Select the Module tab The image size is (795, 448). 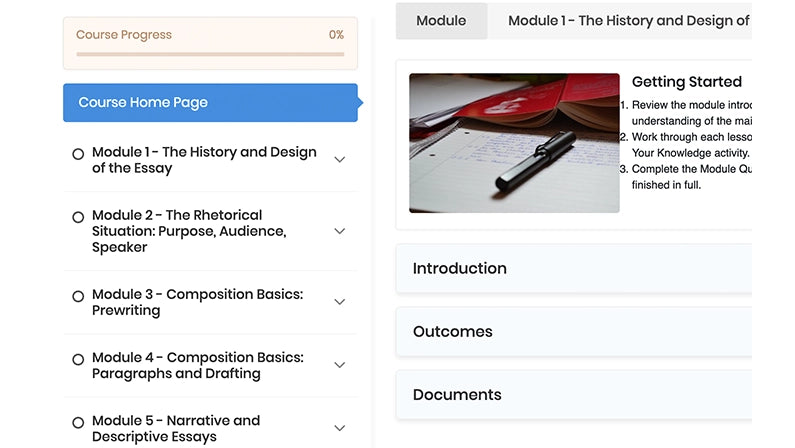tap(441, 21)
